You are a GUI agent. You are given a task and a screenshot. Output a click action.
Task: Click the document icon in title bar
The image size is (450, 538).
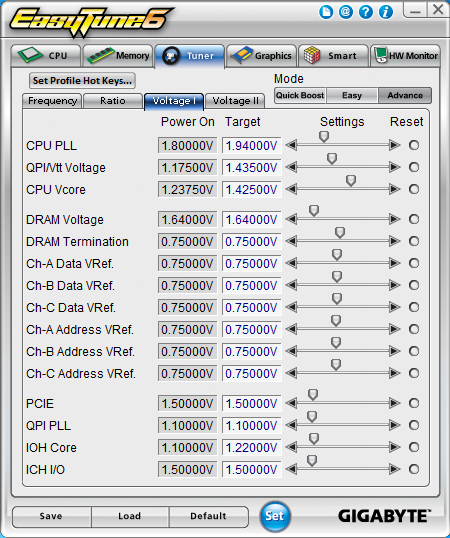pyautogui.click(x=326, y=12)
